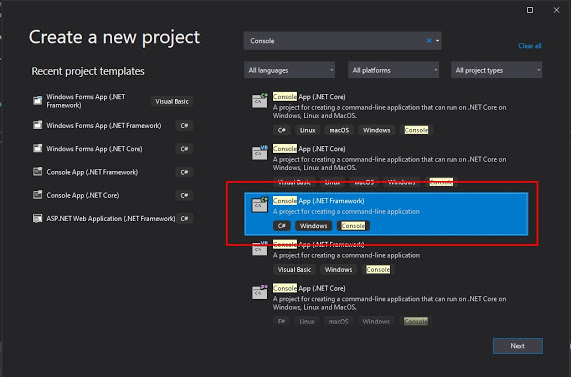Viewport: 571px width, 377px height.
Task: Select the highlighted Console App (.NET Framework) C# title
Action: 319,201
